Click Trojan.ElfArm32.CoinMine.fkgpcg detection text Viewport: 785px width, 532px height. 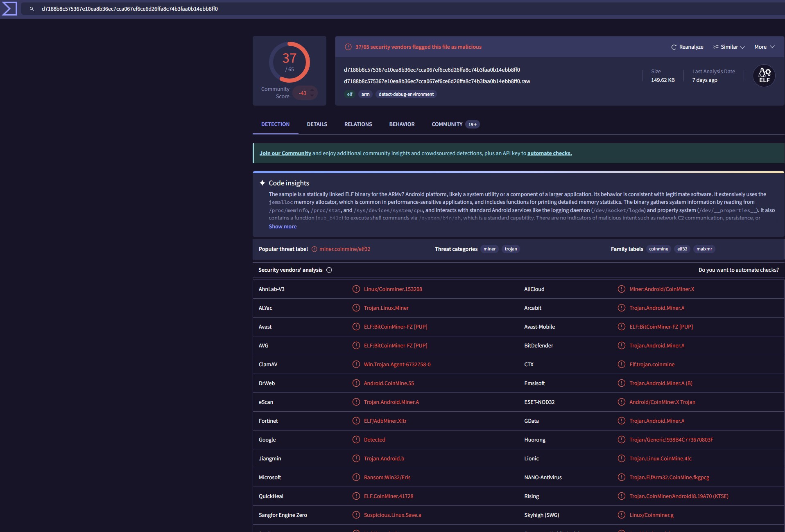(669, 477)
